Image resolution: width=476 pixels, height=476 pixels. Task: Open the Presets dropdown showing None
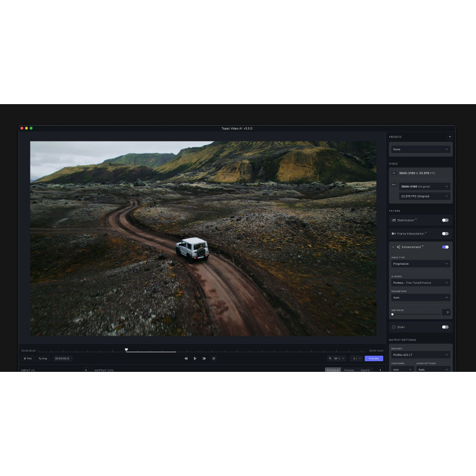click(x=421, y=149)
